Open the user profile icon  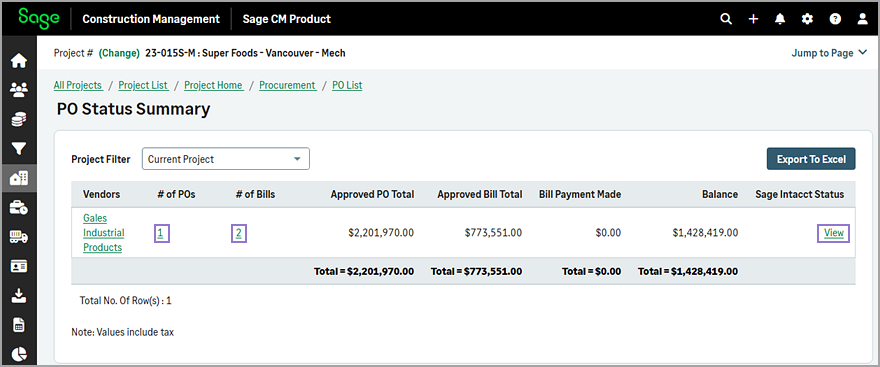tap(863, 19)
